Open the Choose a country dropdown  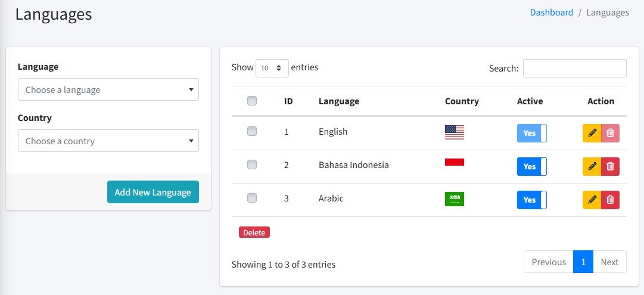coord(108,141)
